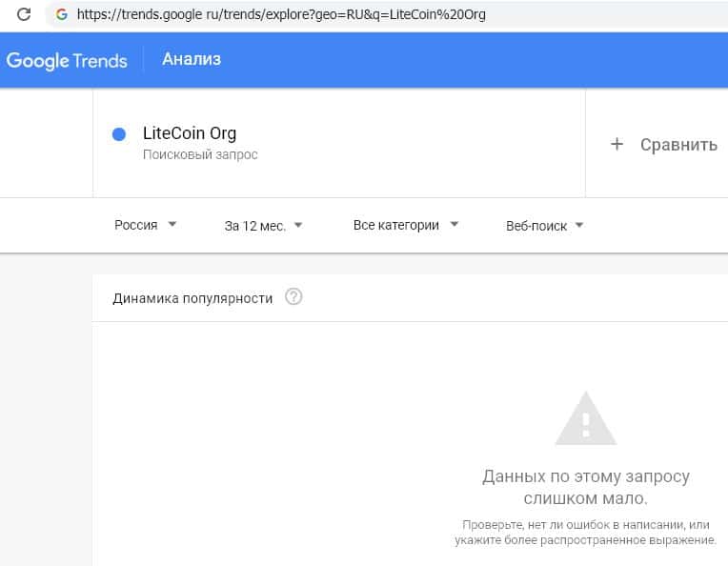Open the За 12 мес. time range dropdown
Viewport: 728px width, 566px height.
coord(264,226)
